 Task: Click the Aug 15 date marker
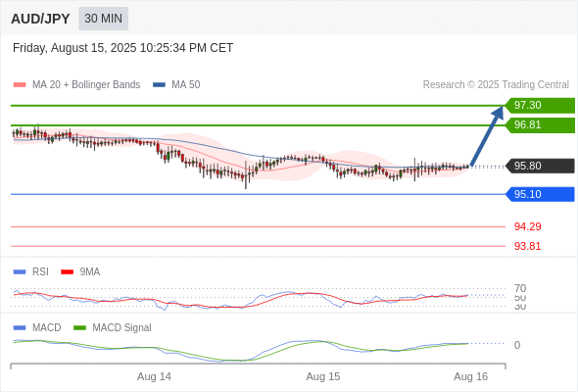click(x=323, y=376)
